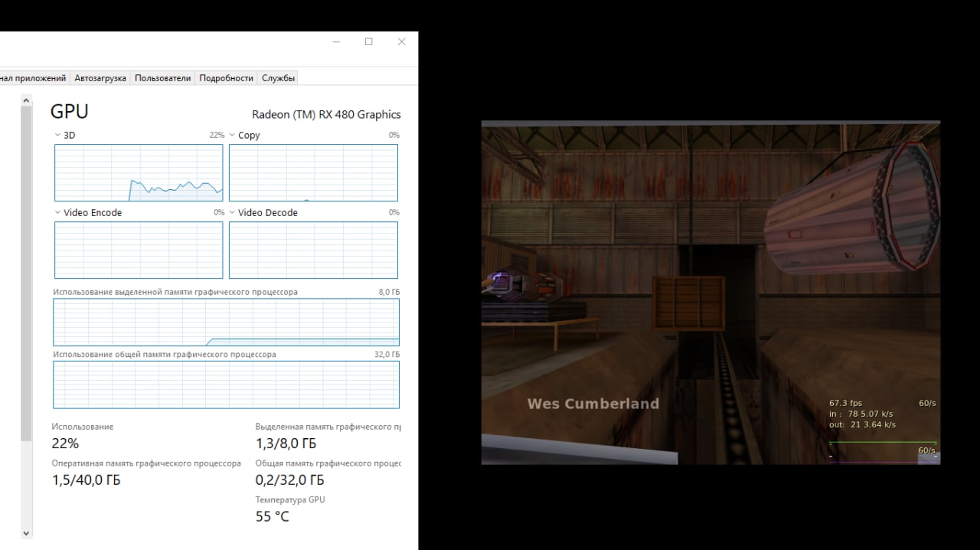The height and width of the screenshot is (550, 980).
Task: Click the Video Decode graph
Action: [313, 250]
